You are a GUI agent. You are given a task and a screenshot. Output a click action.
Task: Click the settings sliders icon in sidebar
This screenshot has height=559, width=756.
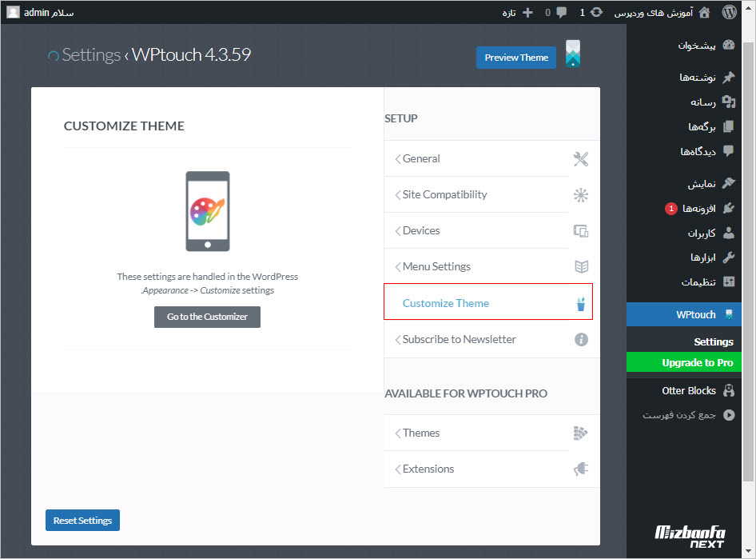pos(729,281)
